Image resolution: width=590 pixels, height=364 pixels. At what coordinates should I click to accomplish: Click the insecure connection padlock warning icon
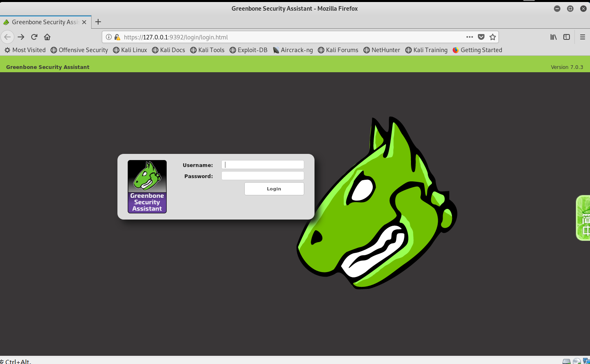point(117,37)
